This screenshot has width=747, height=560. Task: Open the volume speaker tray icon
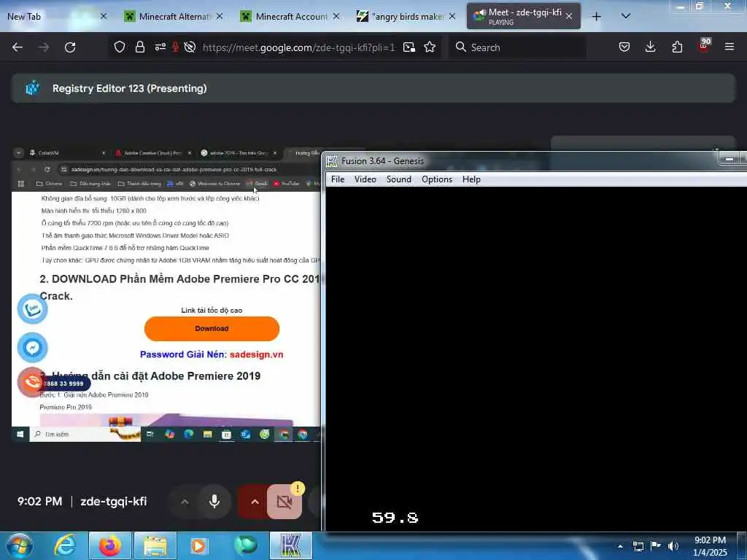(673, 546)
